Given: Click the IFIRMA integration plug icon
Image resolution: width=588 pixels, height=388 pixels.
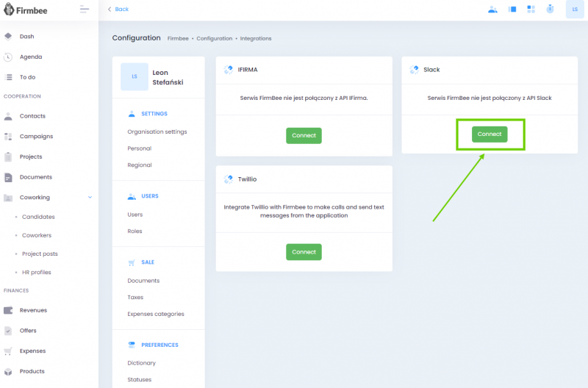Looking at the screenshot, I should (x=228, y=69).
